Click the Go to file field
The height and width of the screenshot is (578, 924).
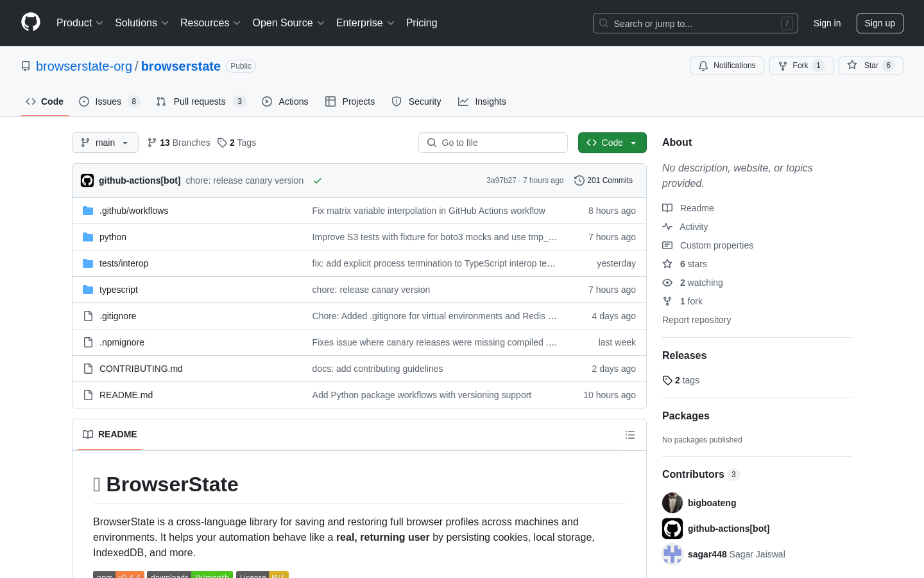point(493,143)
